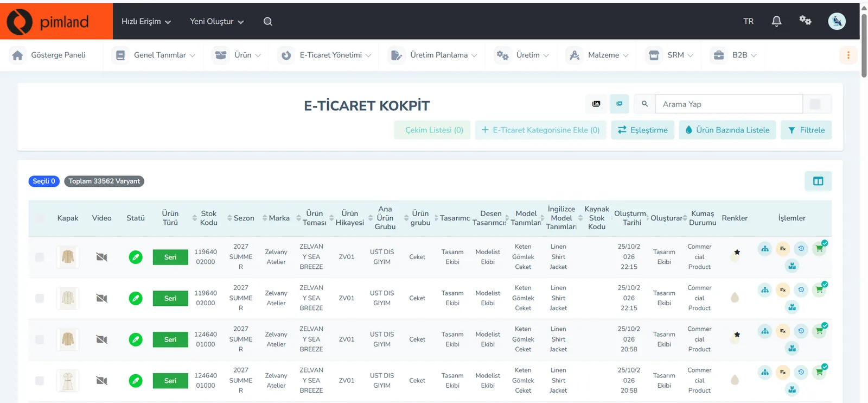868x403 pixels.
Task: Click the magnifier search icon in dark header
Action: (x=268, y=21)
